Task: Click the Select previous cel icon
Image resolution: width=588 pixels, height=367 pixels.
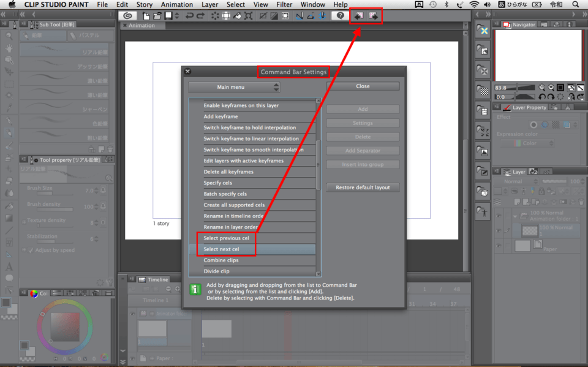Action: (360, 16)
